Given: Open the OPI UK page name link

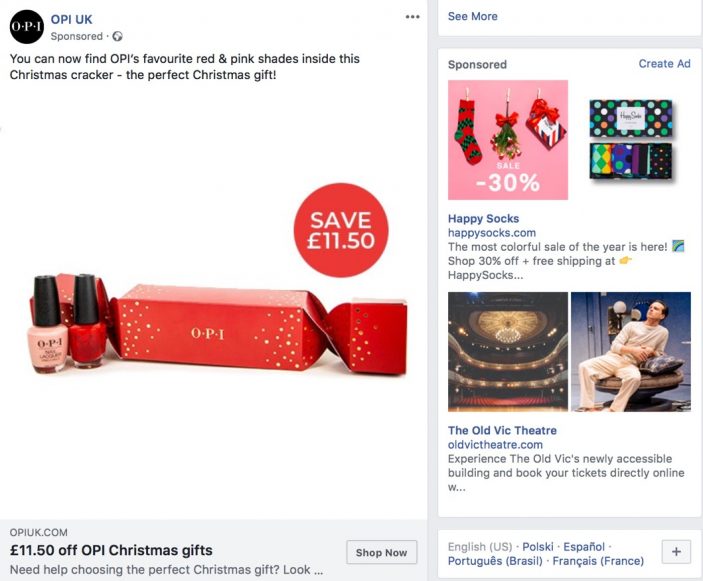Looking at the screenshot, I should (71, 20).
